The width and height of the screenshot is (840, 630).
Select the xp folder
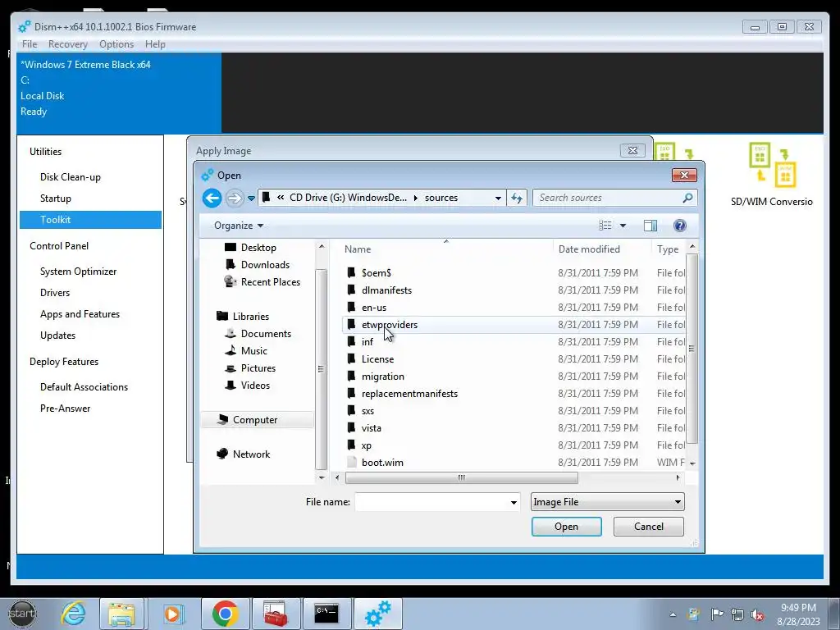click(x=366, y=445)
